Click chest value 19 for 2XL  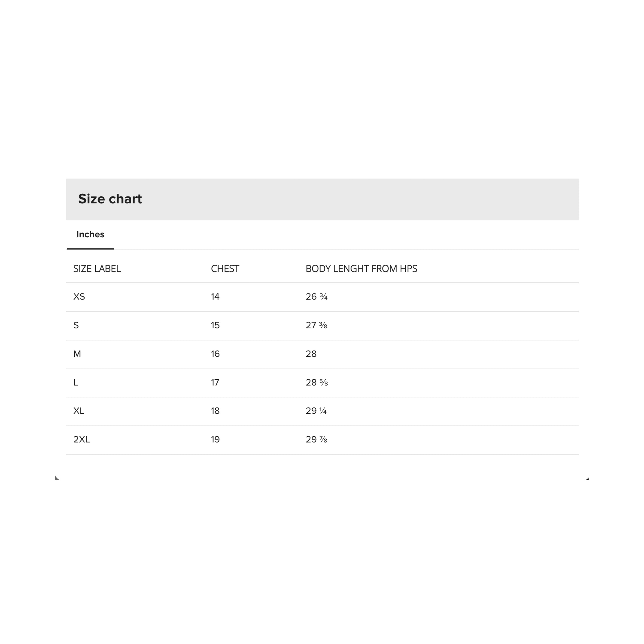(x=215, y=440)
